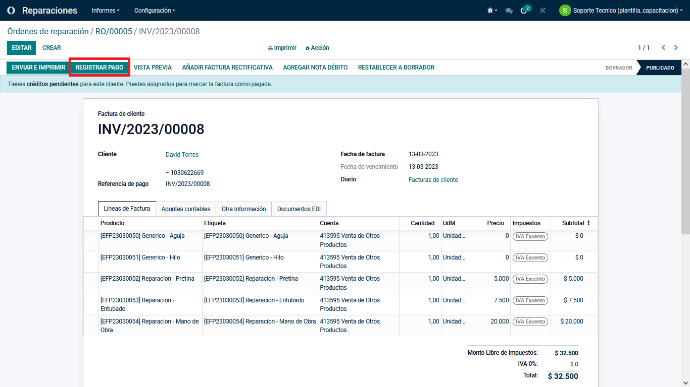
Task: Go to the previous record arrow
Action: [664, 48]
